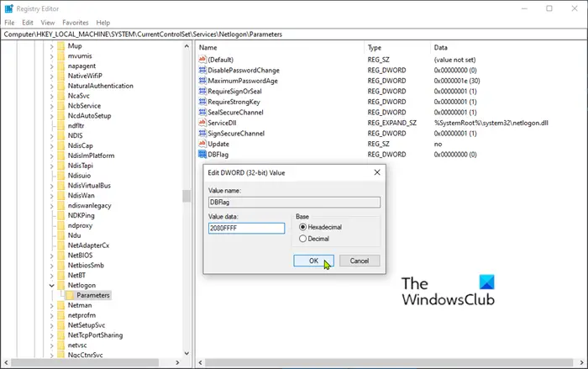
Task: Click the Registry Editor title bar icon
Action: 8,8
